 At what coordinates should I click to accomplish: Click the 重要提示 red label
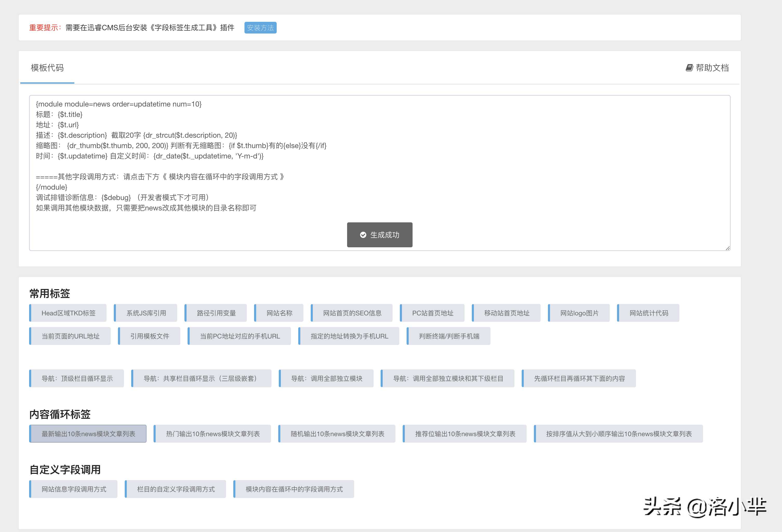[45, 28]
